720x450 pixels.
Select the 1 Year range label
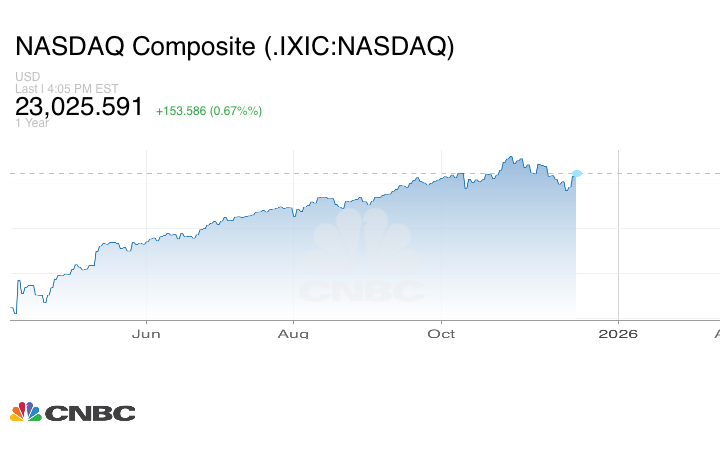(30, 123)
